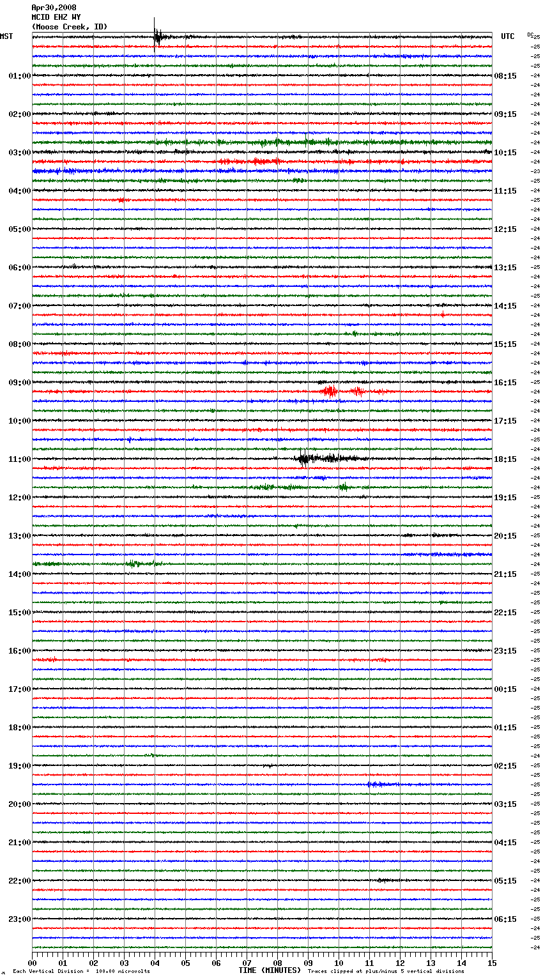Click the Each Vertical Division scale note

click(x=81, y=972)
